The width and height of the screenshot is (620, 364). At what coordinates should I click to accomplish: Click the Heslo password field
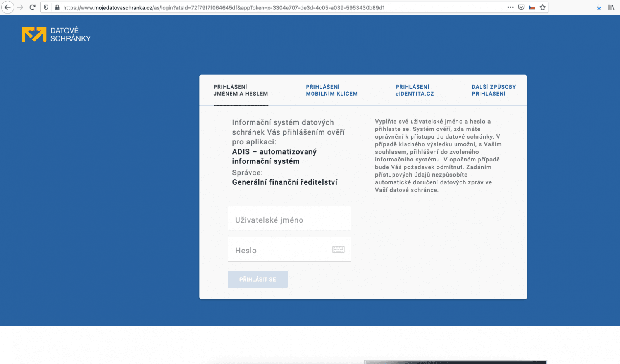tap(289, 250)
